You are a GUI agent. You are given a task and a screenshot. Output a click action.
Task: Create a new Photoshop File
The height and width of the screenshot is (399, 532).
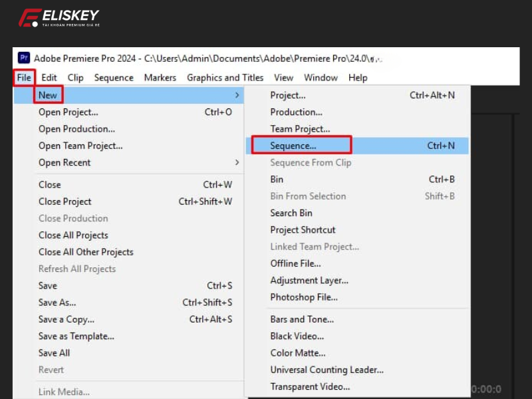click(304, 297)
